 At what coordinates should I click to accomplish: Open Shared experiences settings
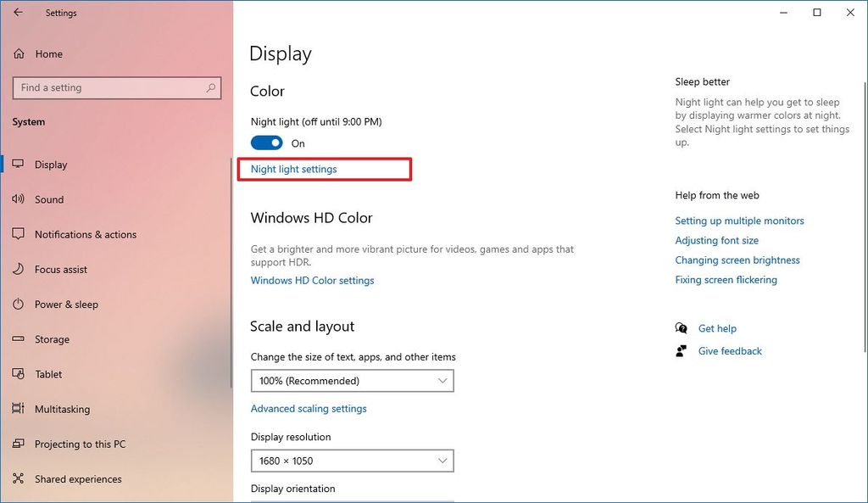77,478
